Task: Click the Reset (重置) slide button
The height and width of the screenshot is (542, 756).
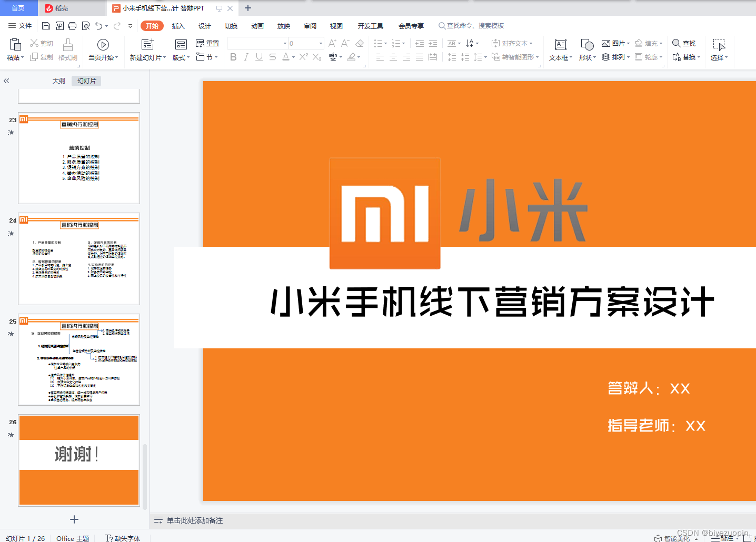Action: point(207,43)
